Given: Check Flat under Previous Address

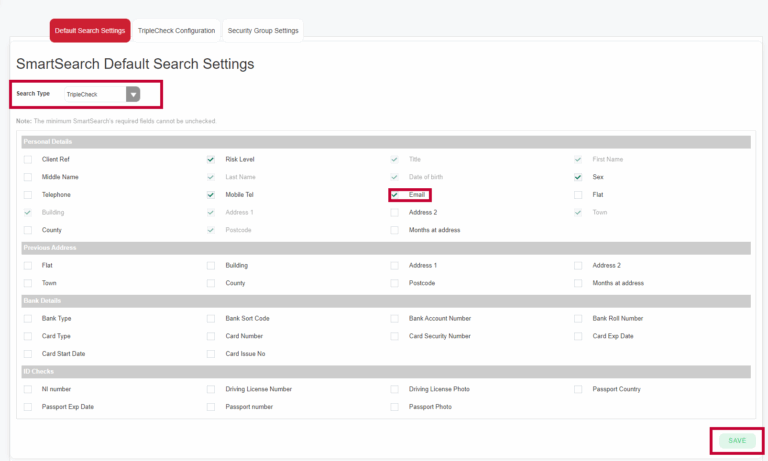Looking at the screenshot, I should click(x=28, y=265).
